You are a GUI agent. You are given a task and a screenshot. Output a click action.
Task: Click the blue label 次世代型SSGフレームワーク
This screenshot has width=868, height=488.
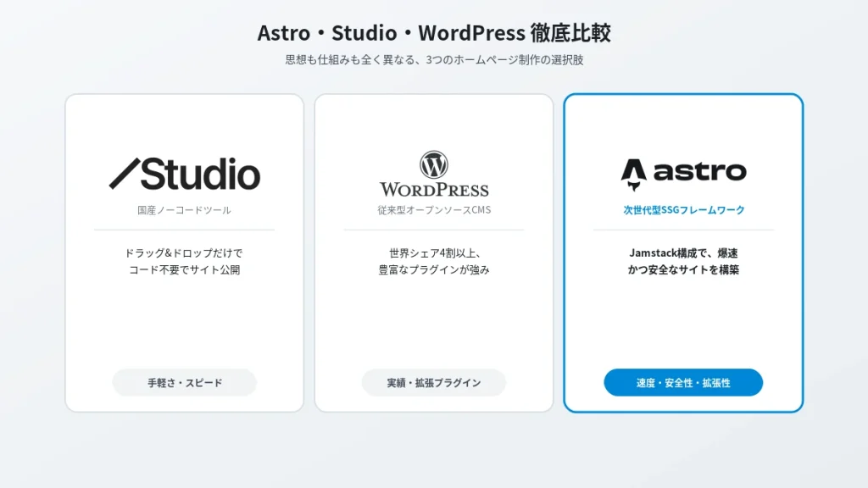coord(684,210)
